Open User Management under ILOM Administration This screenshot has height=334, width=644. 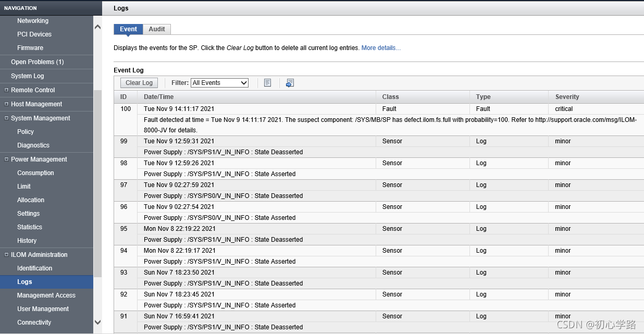click(x=43, y=309)
